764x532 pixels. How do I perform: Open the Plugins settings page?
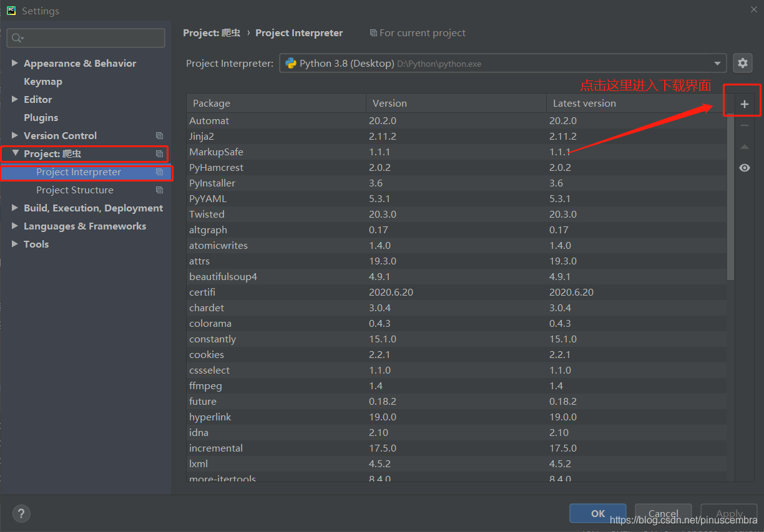pos(41,117)
